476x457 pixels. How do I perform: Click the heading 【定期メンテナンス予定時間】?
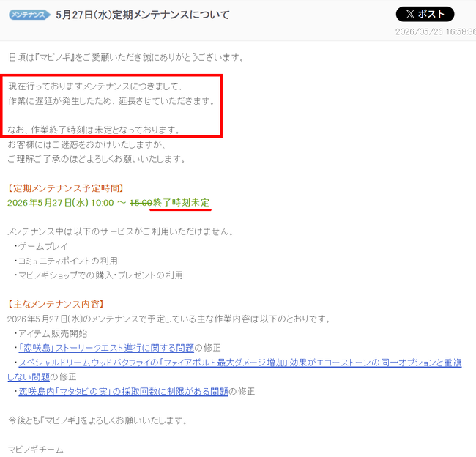(66, 188)
